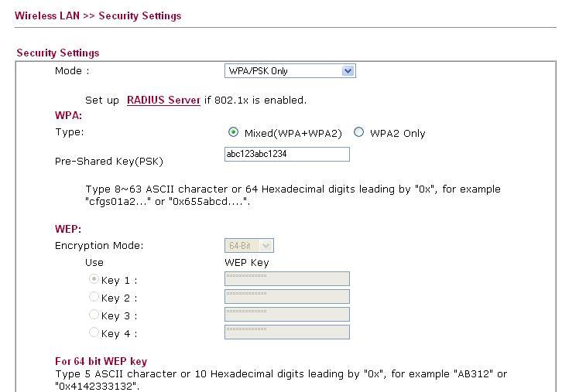The height and width of the screenshot is (392, 562).
Task: Select the Key 3 radio button
Action: pos(94,315)
